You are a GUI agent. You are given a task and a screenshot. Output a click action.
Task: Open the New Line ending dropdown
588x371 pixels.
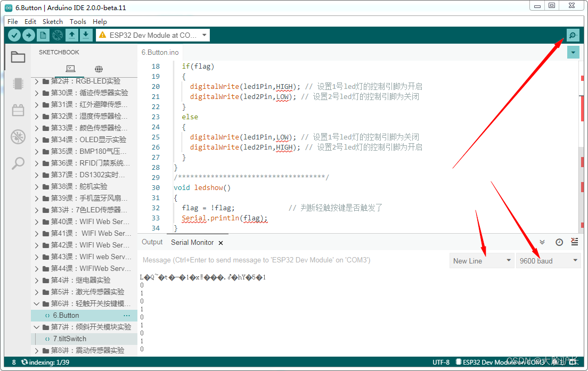click(481, 261)
